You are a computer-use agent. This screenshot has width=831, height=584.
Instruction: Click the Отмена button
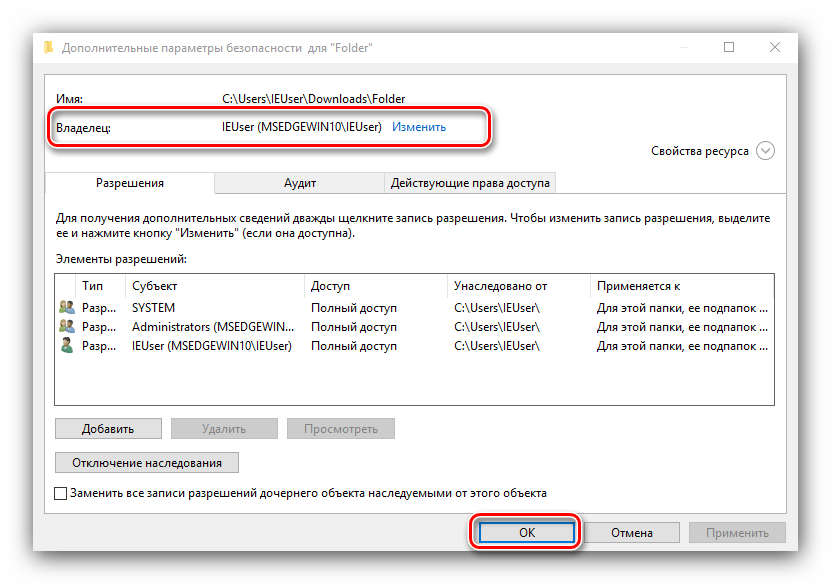point(632,533)
